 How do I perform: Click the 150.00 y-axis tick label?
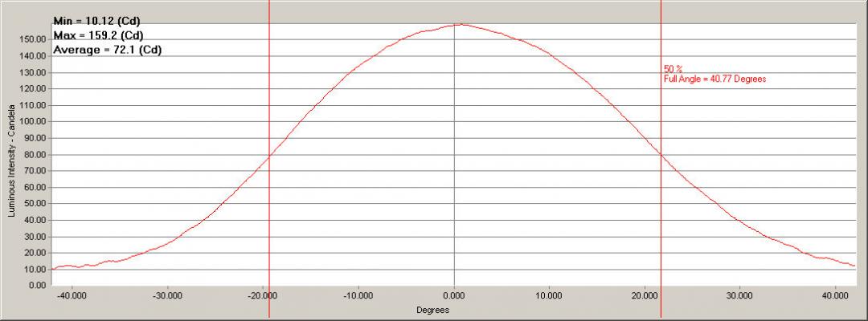[31, 39]
